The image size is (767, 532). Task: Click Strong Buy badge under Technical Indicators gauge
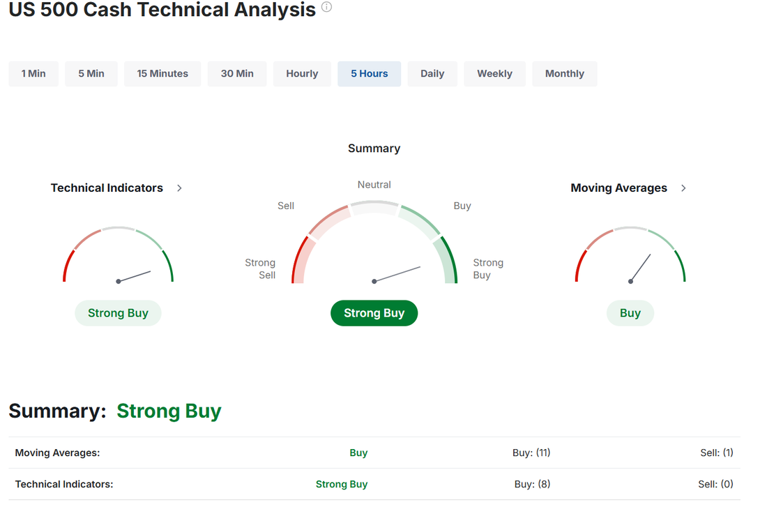[x=118, y=313]
